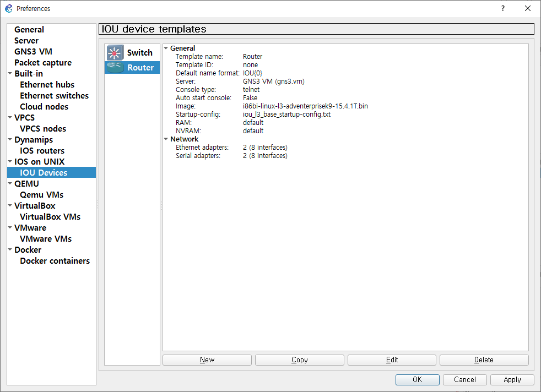
Task: Select Cloud nodes in sidebar
Action: click(44, 107)
